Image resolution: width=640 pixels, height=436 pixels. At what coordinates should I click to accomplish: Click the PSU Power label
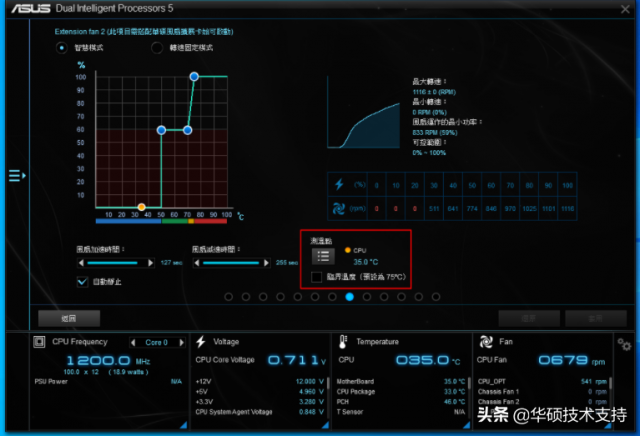[x=51, y=382]
